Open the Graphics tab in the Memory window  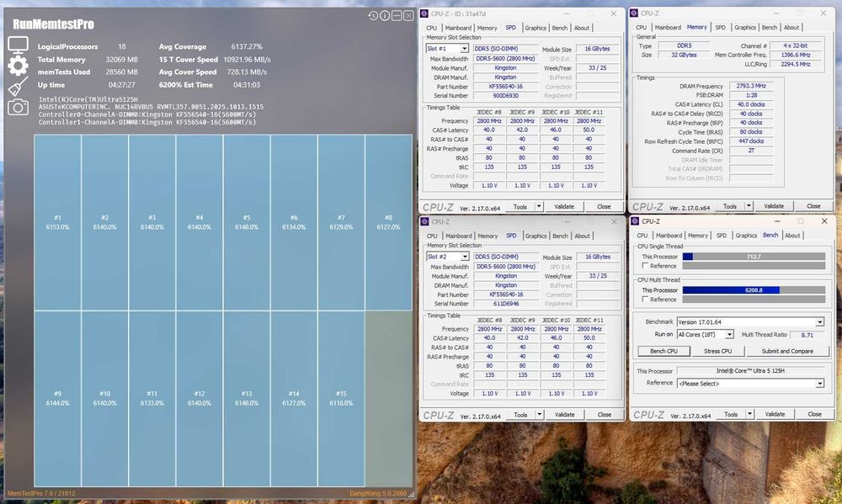pos(745,28)
